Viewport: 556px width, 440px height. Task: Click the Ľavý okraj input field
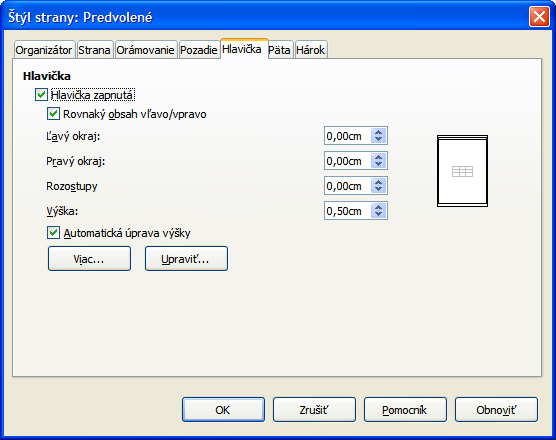(348, 136)
